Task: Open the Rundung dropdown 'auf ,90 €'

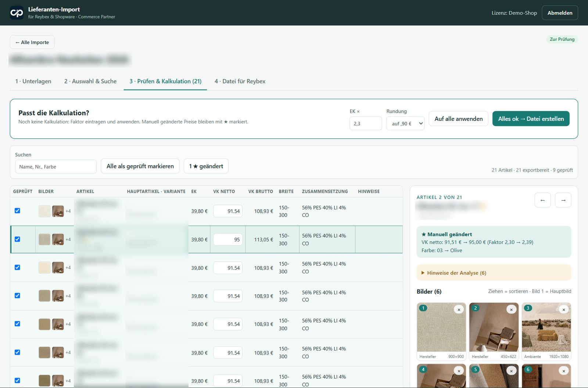Action: [405, 123]
